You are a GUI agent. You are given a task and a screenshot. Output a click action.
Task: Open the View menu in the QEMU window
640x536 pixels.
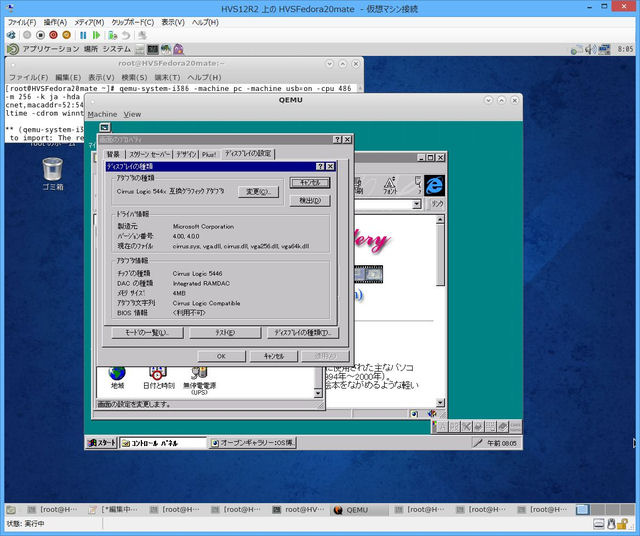(132, 114)
